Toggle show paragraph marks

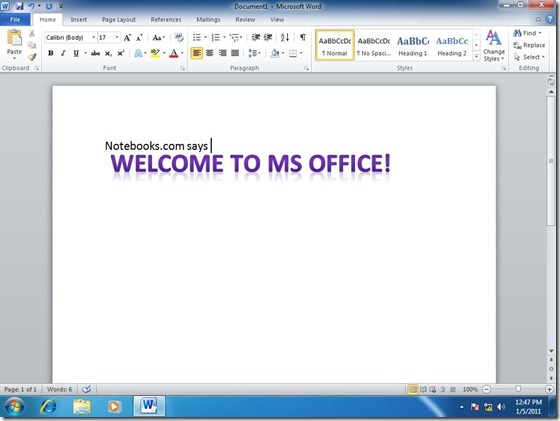303,37
